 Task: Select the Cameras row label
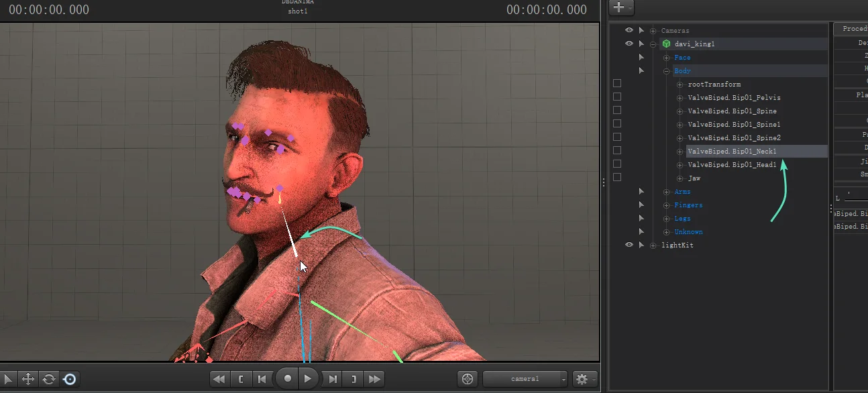point(675,30)
